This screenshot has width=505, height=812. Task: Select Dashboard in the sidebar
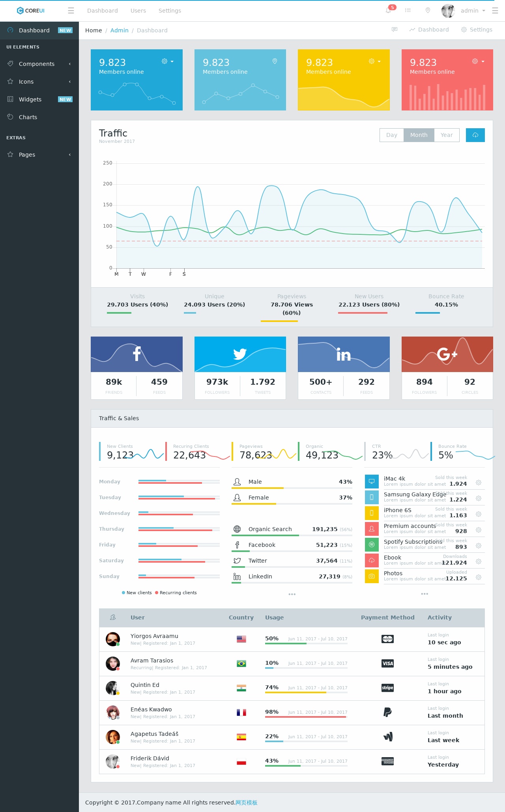(x=39, y=30)
